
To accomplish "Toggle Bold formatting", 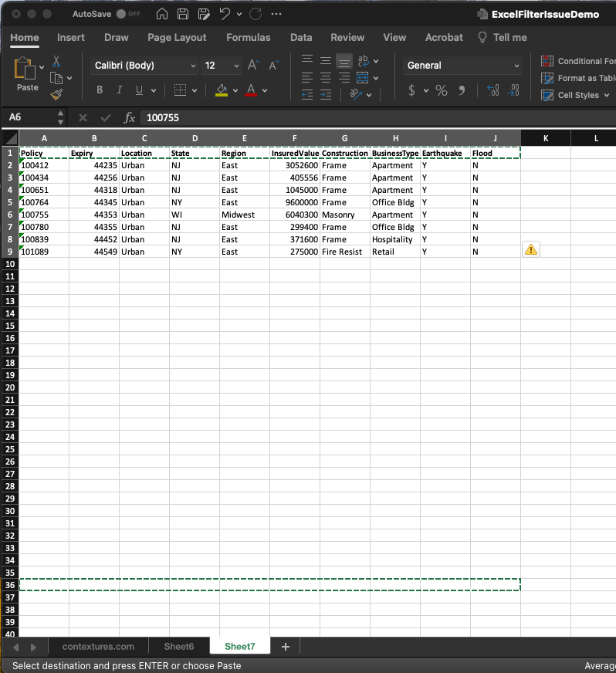I will coord(100,90).
